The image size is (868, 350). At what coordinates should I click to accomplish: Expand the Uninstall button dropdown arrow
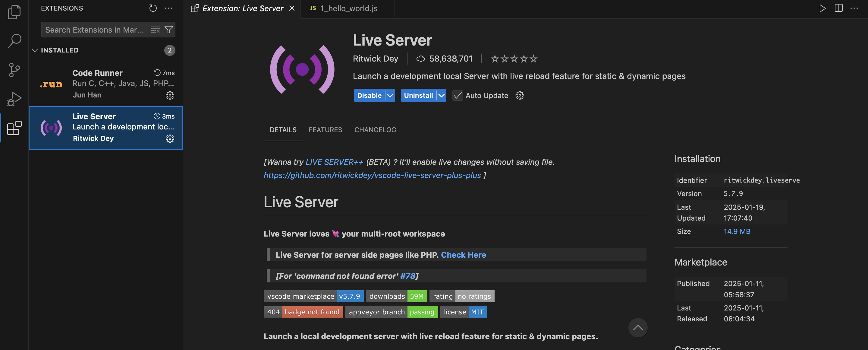[441, 95]
